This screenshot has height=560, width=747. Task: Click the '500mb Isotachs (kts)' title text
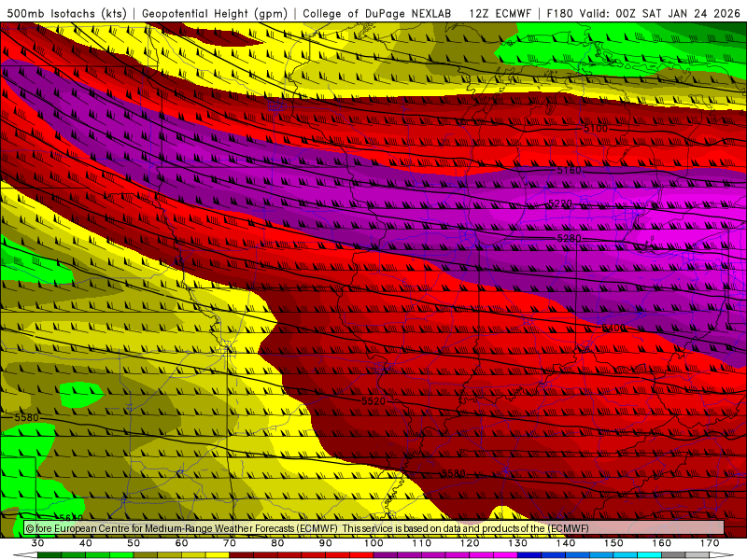(x=67, y=14)
